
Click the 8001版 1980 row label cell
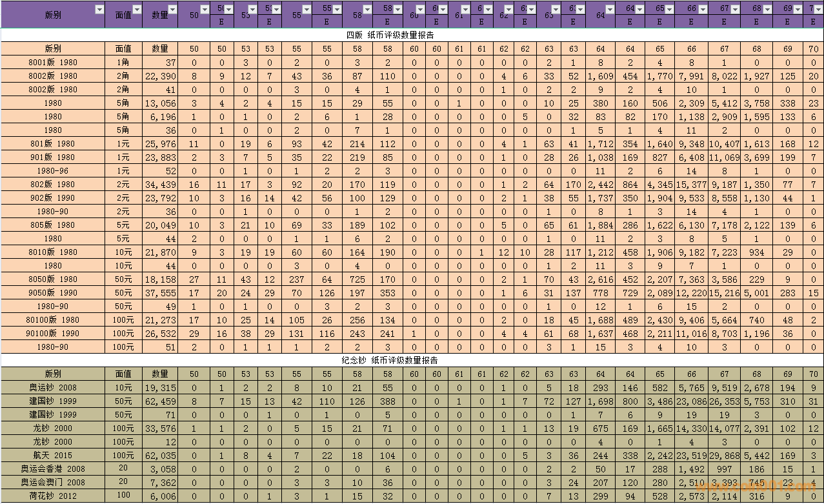click(53, 63)
